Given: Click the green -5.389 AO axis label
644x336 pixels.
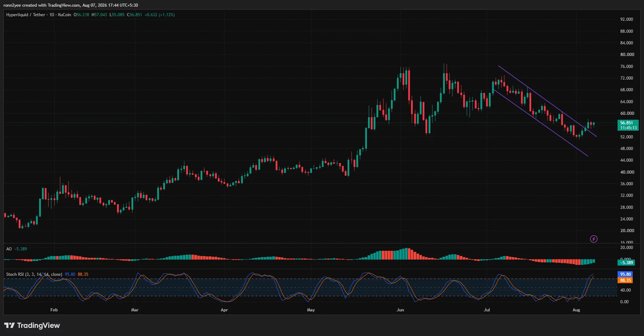Looking at the screenshot, I should click(627, 263).
